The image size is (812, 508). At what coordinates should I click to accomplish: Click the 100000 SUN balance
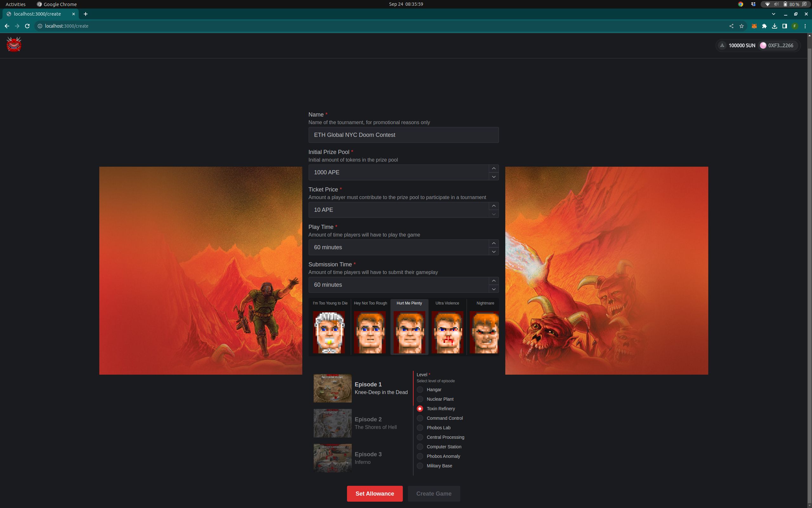pos(742,45)
